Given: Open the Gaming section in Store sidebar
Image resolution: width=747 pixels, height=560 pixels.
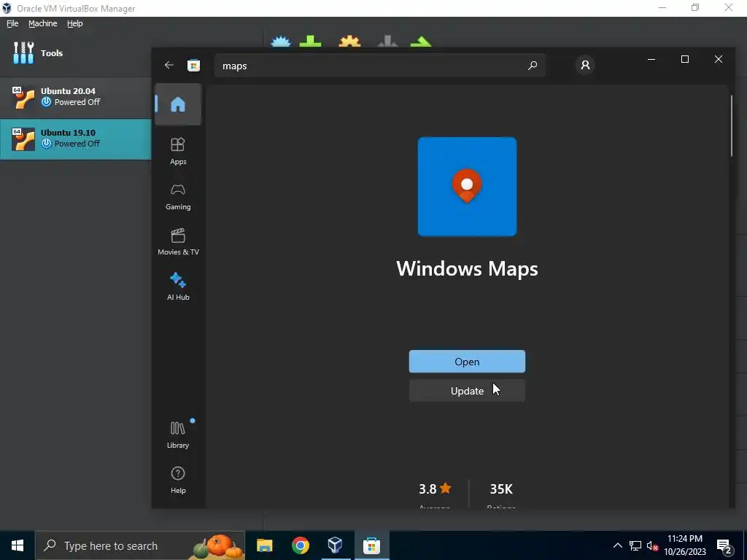Looking at the screenshot, I should pos(178,196).
